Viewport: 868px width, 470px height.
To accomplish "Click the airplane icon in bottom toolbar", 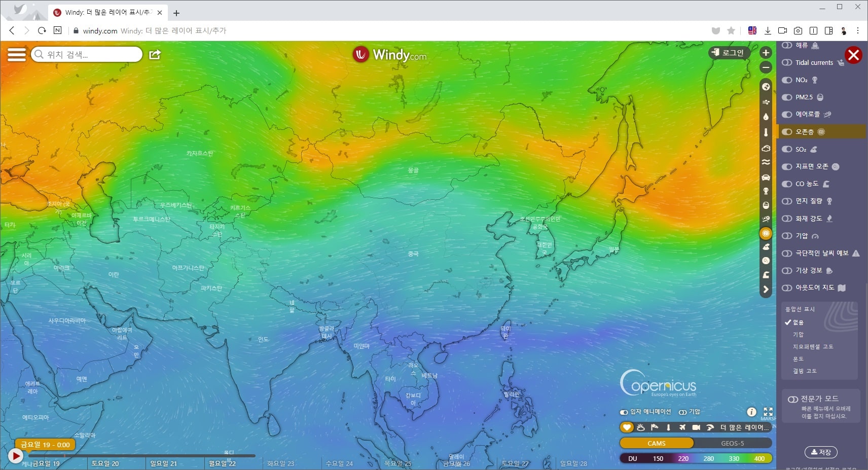I will (682, 427).
